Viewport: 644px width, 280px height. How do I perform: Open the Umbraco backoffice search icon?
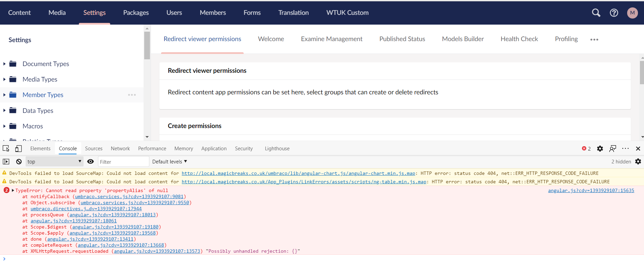[596, 13]
